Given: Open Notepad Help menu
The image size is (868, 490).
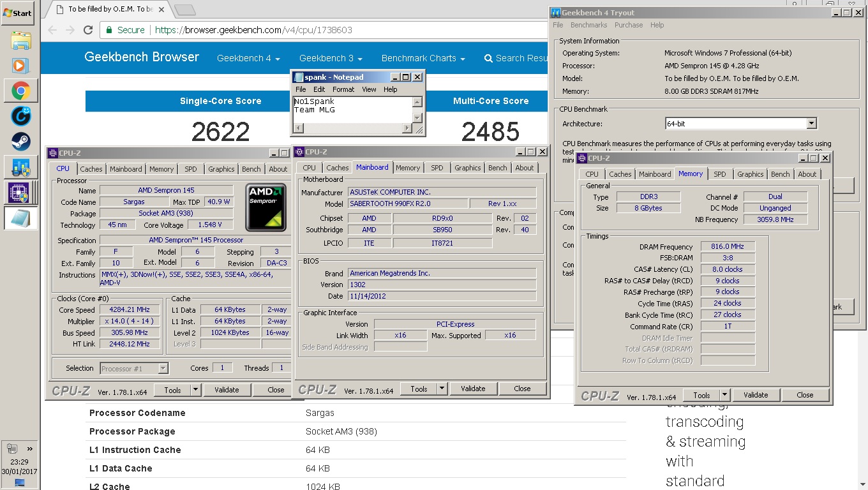Looking at the screenshot, I should (391, 89).
